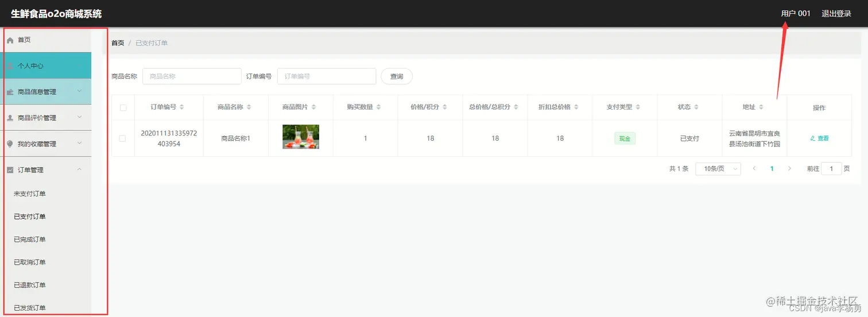
Task: Sort the table by 商品名称 column
Action: 249,107
